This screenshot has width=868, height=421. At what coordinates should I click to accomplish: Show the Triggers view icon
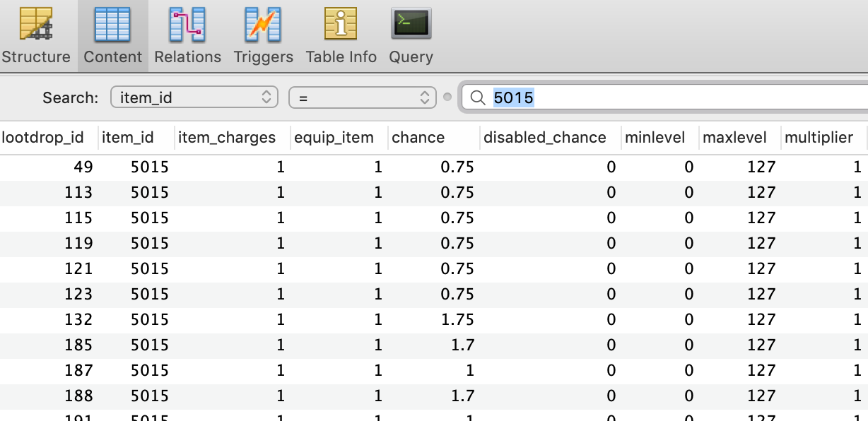click(x=263, y=25)
